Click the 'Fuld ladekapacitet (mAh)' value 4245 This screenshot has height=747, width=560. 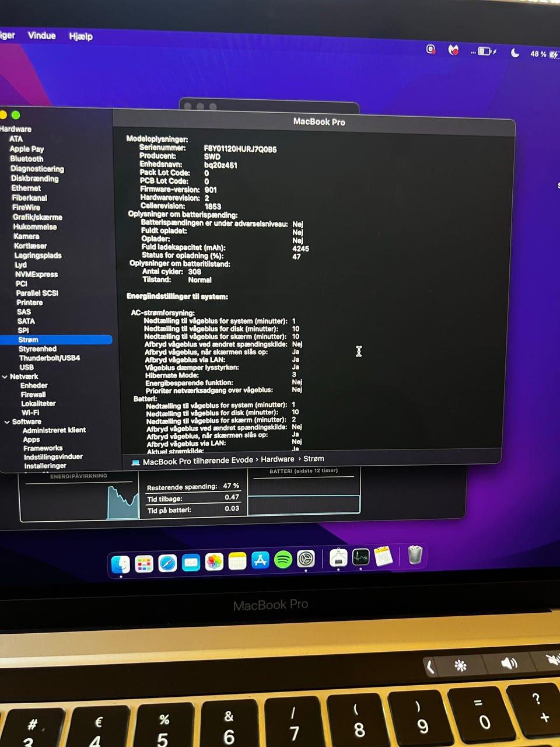pyautogui.click(x=300, y=249)
